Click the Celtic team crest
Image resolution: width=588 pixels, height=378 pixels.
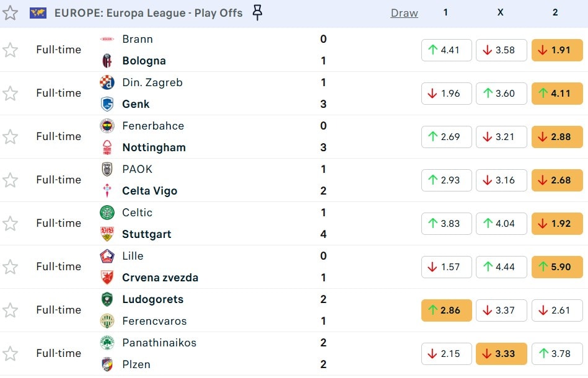(x=107, y=213)
